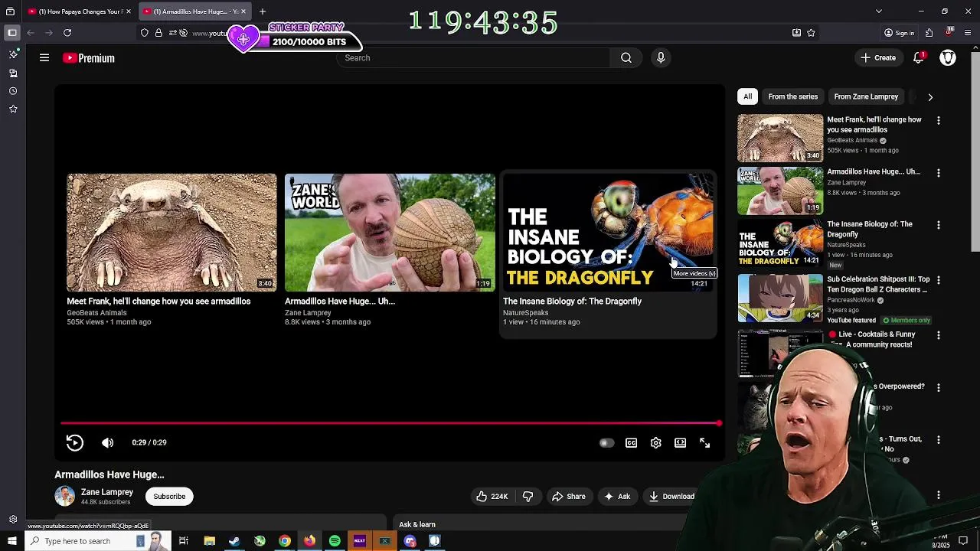The image size is (980, 551).
Task: Open sidebar settings gear at bottom
Action: (13, 520)
